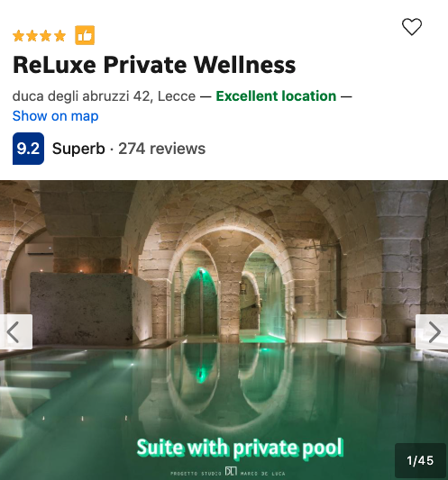
Task: Select the ReLuxe Private Wellness title
Action: (x=154, y=65)
